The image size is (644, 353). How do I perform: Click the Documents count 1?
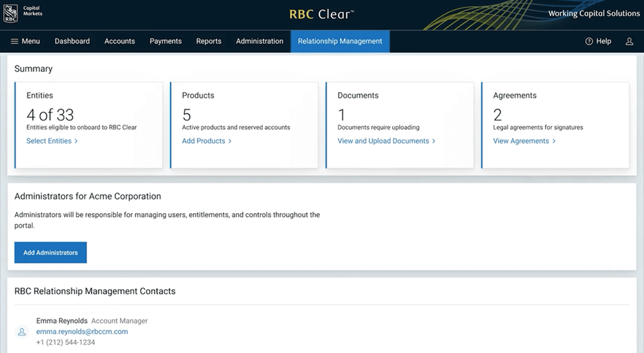[341, 115]
